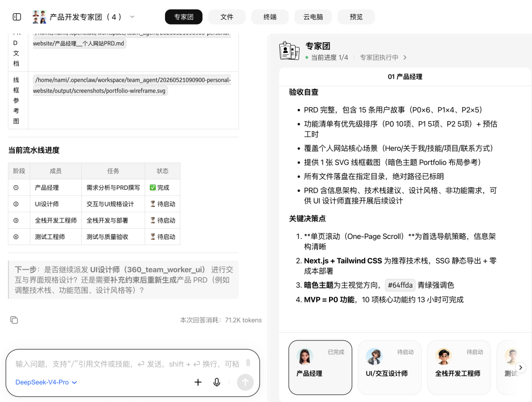Click the 验收自查 heading

(303, 92)
